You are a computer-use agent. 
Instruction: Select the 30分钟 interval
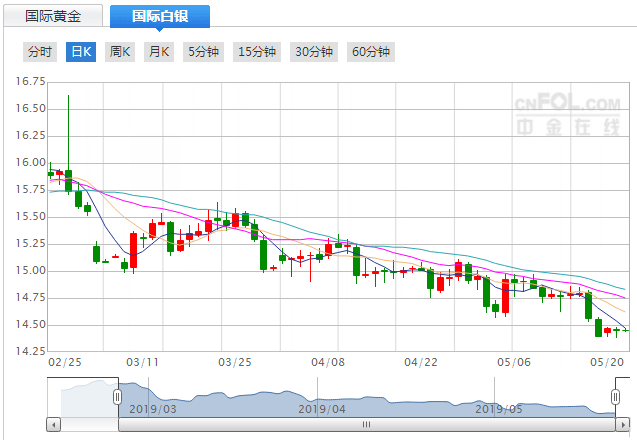click(313, 52)
